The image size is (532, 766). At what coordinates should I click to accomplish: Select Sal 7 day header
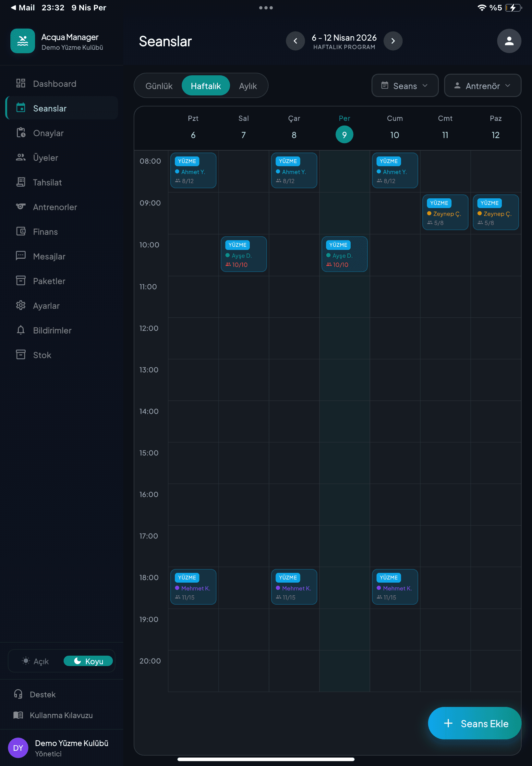pyautogui.click(x=244, y=127)
